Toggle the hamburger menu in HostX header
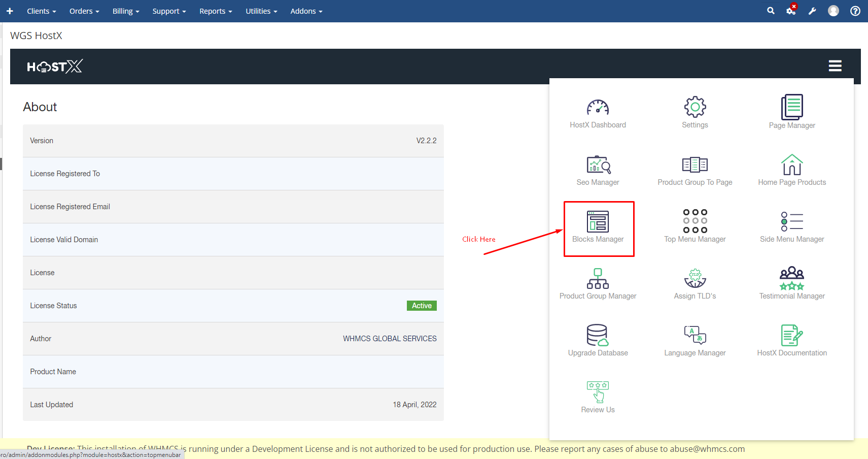Image resolution: width=868 pixels, height=459 pixels. coord(835,66)
